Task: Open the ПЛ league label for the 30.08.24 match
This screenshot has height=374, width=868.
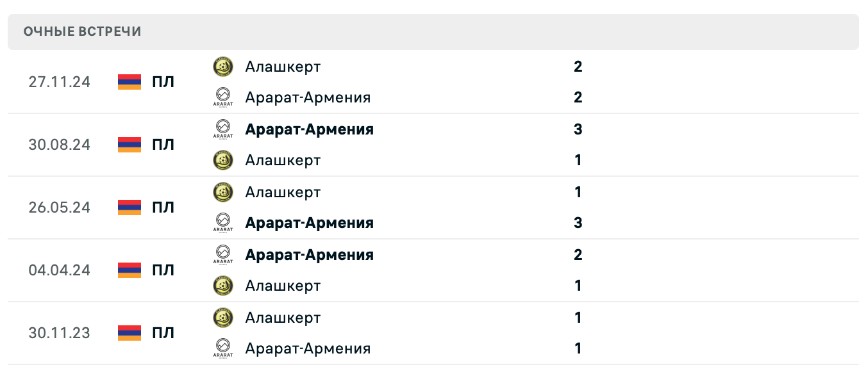Action: point(163,145)
